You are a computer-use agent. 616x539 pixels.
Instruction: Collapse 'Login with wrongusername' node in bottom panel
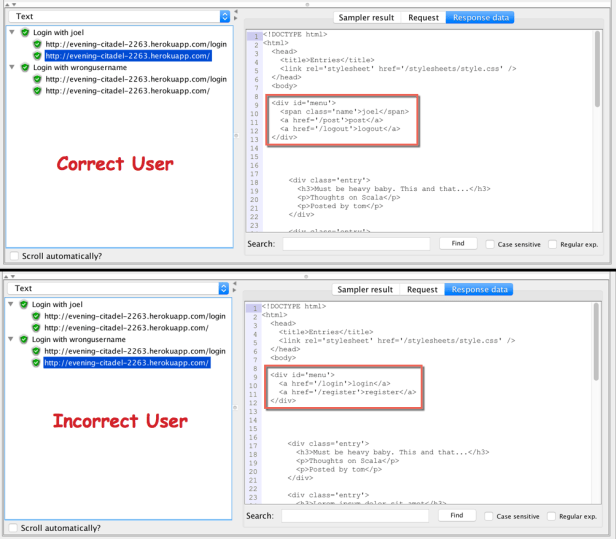11,339
